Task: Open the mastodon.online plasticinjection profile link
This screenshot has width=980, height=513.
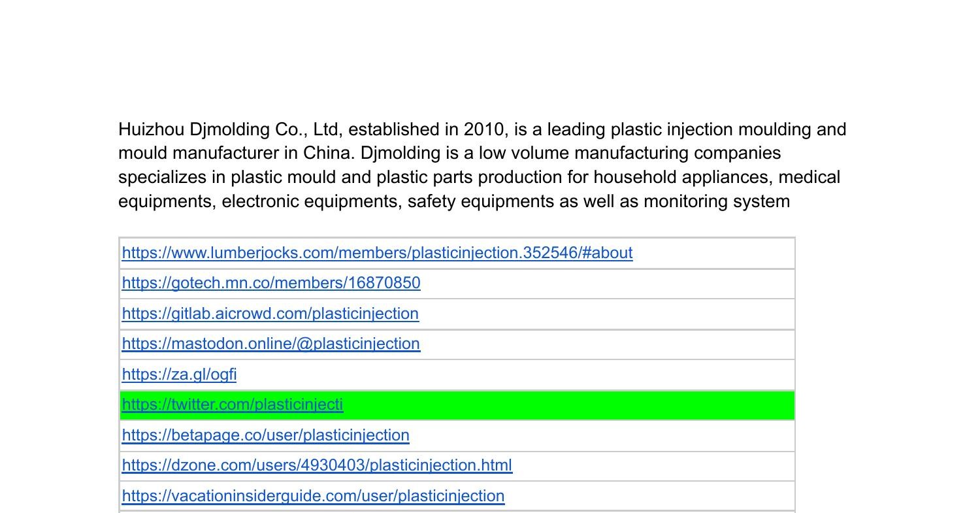Action: click(x=270, y=344)
